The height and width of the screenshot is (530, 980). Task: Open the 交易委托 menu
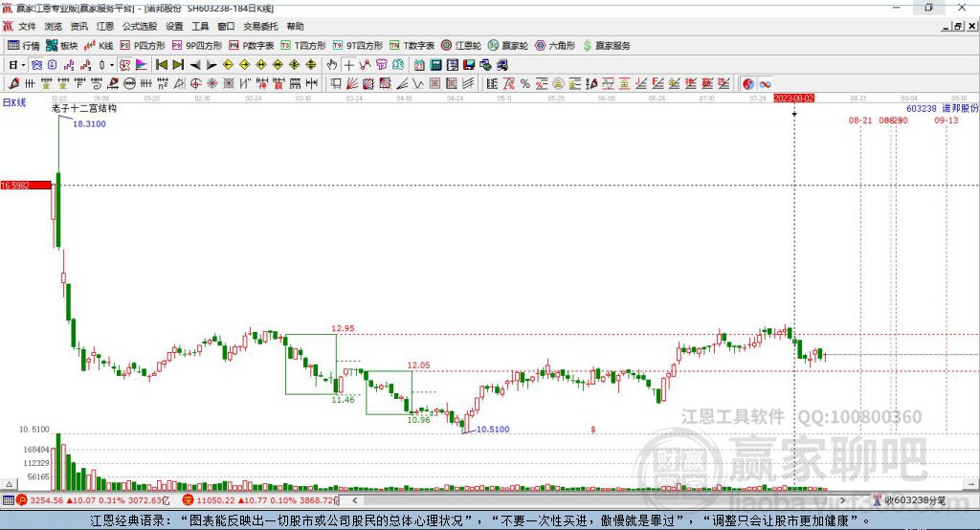coord(260,26)
